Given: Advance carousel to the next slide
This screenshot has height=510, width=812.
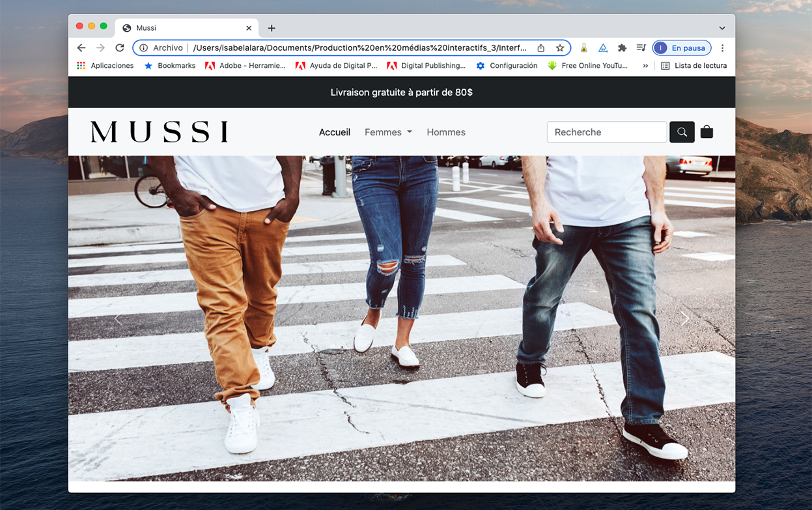Looking at the screenshot, I should click(x=684, y=319).
